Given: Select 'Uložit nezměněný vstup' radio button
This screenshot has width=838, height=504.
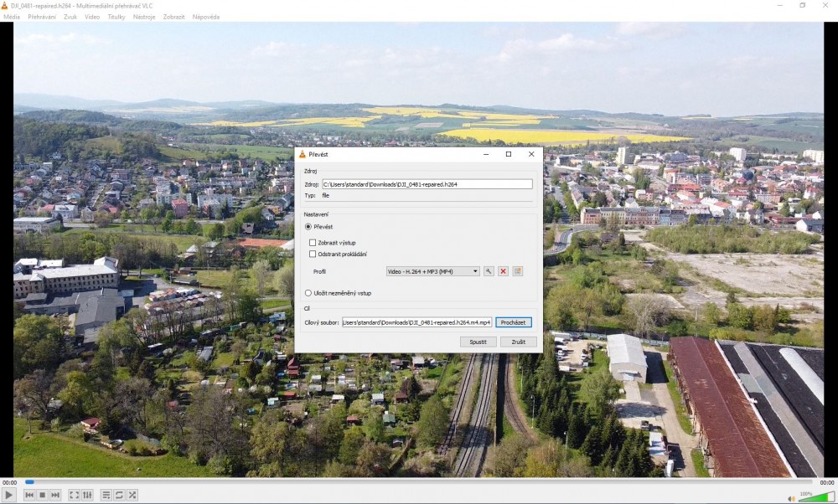Looking at the screenshot, I should tap(308, 293).
